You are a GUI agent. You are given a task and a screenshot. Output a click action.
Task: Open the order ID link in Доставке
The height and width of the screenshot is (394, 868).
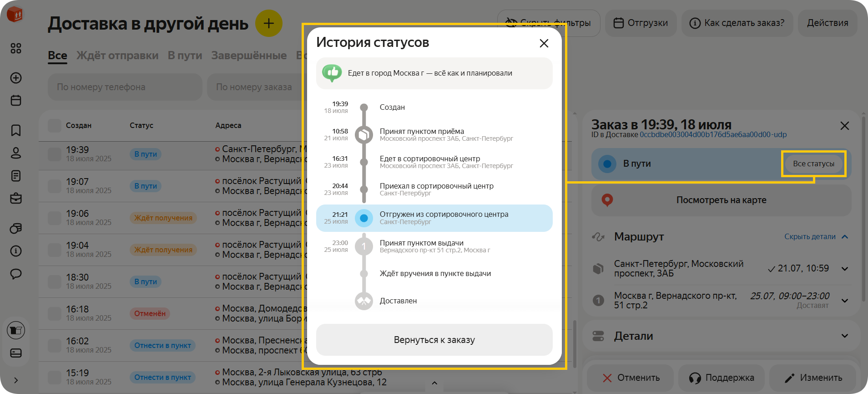pyautogui.click(x=713, y=135)
